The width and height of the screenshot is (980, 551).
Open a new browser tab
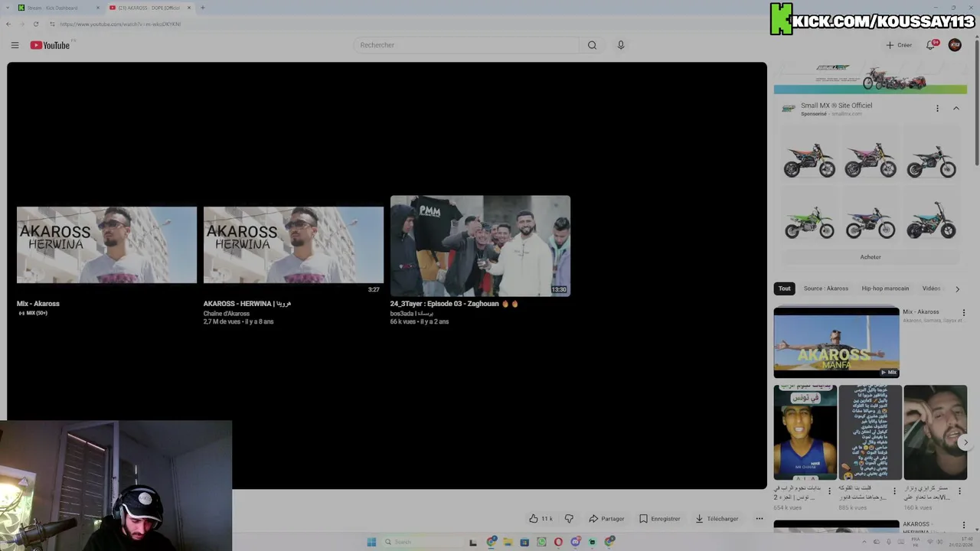[203, 8]
